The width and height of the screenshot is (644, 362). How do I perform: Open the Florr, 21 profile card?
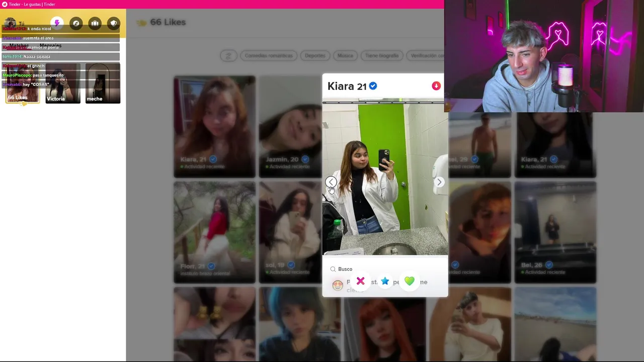214,232
